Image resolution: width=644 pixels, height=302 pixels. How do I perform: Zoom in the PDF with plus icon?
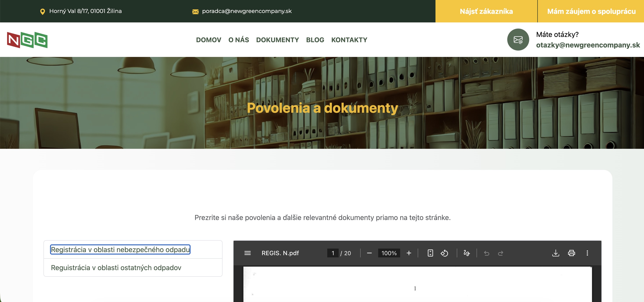click(409, 253)
